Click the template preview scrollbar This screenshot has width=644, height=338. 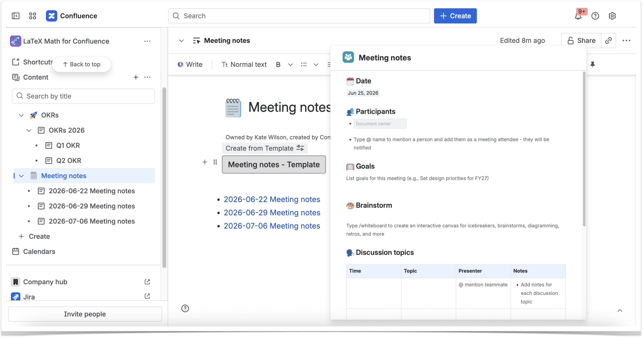click(x=584, y=149)
